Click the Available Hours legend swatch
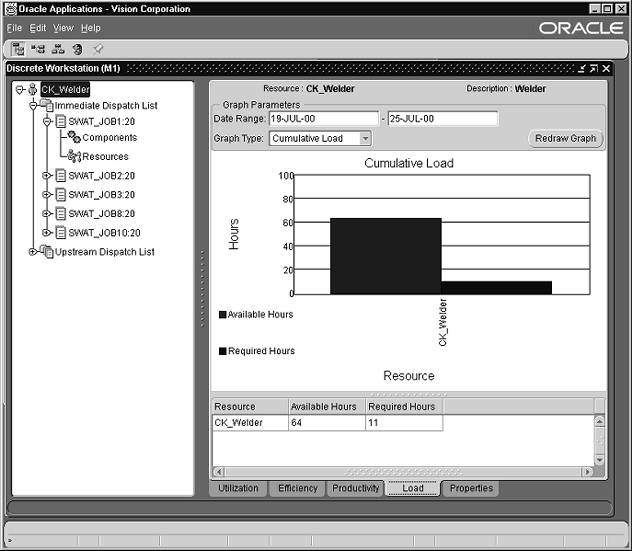This screenshot has height=551, width=632. (222, 314)
